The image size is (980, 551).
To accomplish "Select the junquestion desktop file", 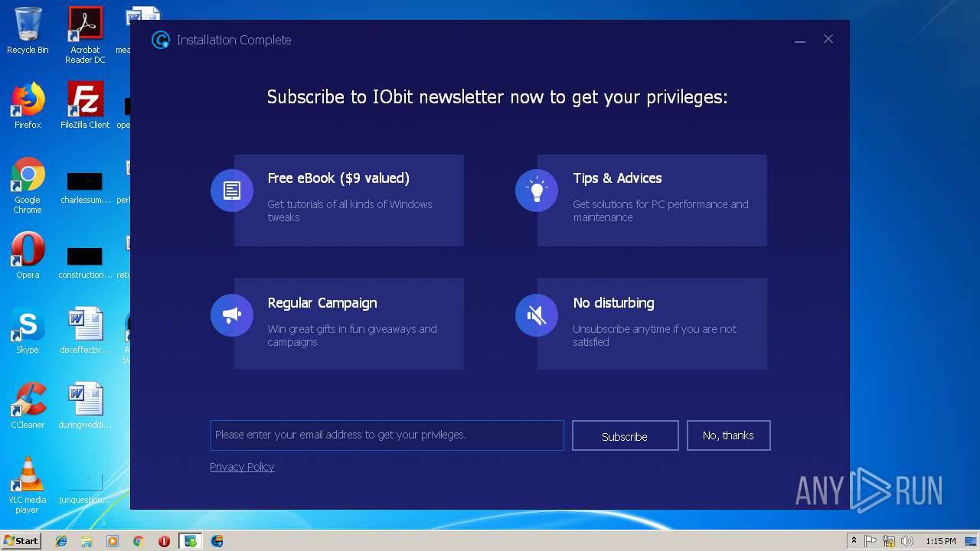I will coord(85,488).
